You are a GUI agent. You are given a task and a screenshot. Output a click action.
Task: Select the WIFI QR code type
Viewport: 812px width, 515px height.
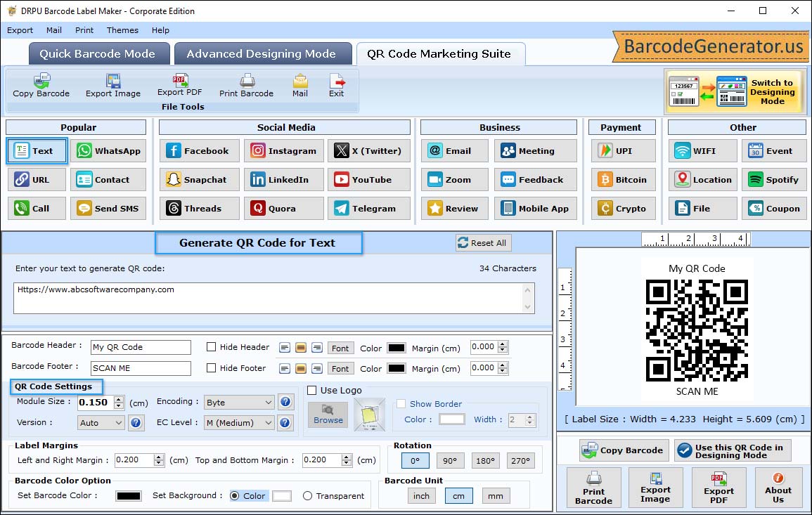(x=703, y=150)
